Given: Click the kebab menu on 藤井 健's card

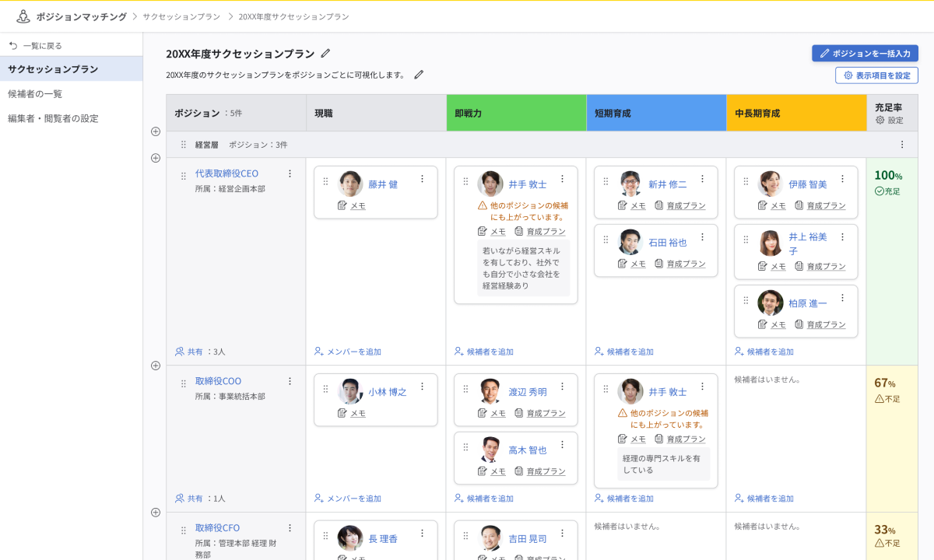Looking at the screenshot, I should [423, 179].
